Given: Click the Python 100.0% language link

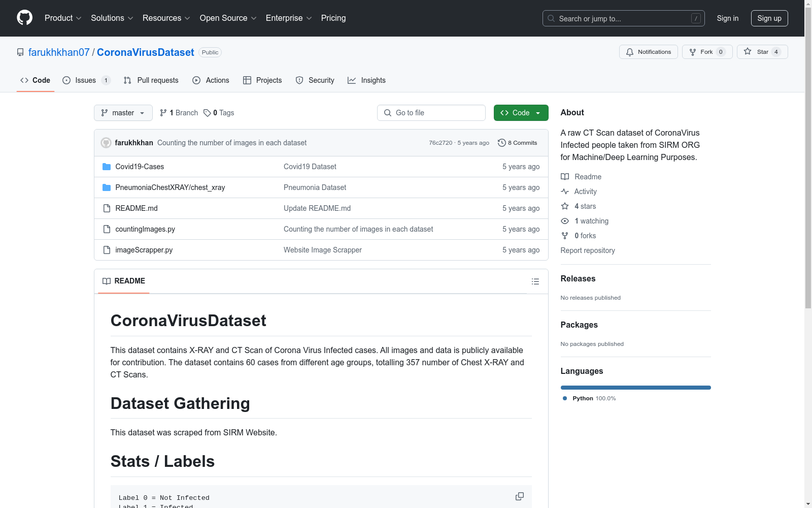Looking at the screenshot, I should tap(589, 398).
